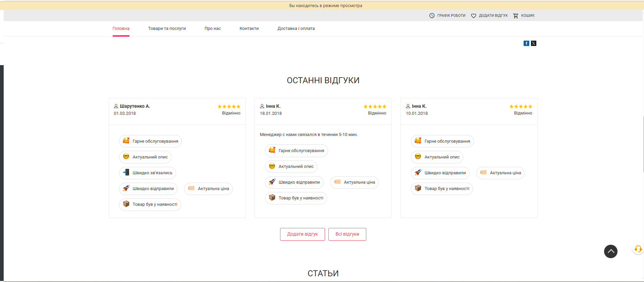644x282 pixels.
Task: Open the headset support chat widget
Action: 638,249
